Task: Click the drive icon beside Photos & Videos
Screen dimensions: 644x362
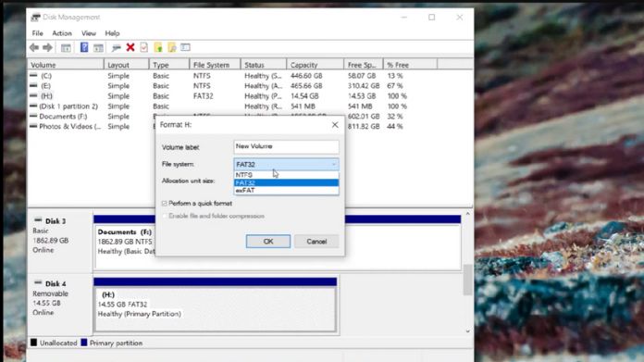Action: 33,126
